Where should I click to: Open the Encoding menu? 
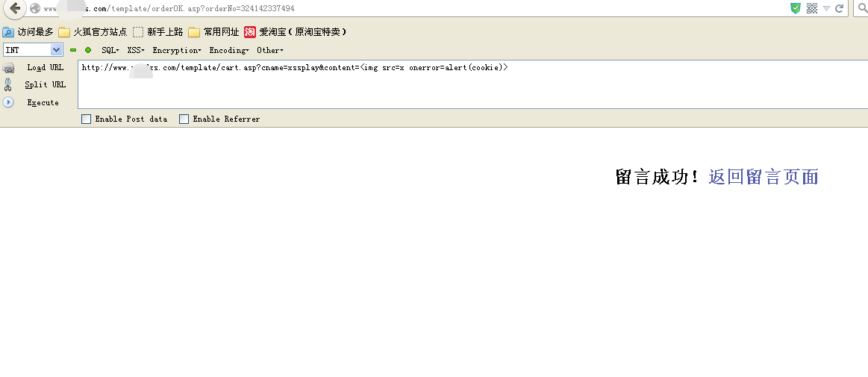(x=228, y=50)
